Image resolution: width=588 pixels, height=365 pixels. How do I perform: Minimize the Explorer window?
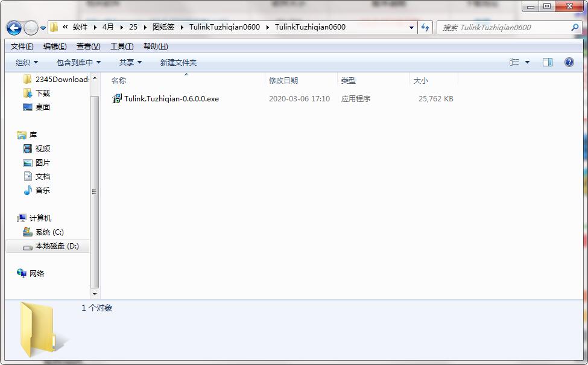coord(531,7)
